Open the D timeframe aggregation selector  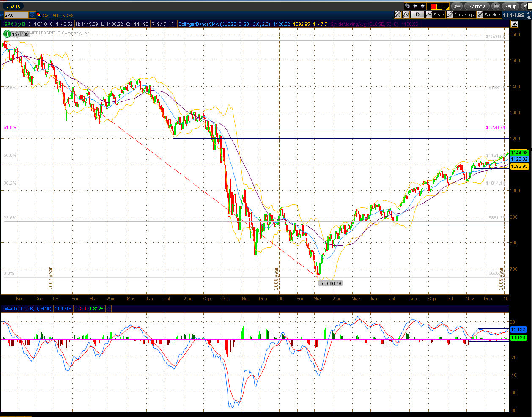417,15
